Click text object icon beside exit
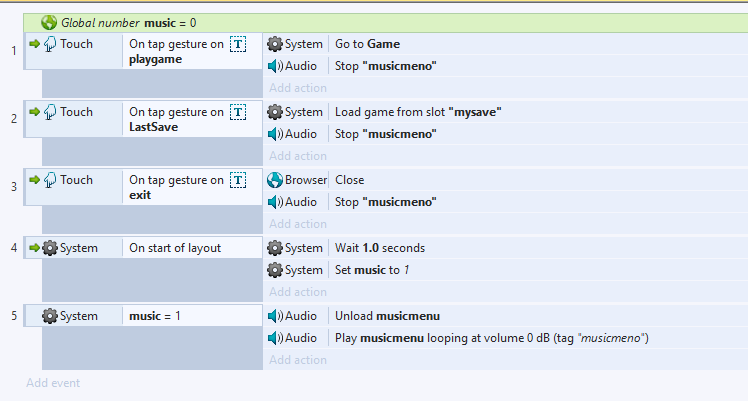The image size is (748, 401). 238,181
